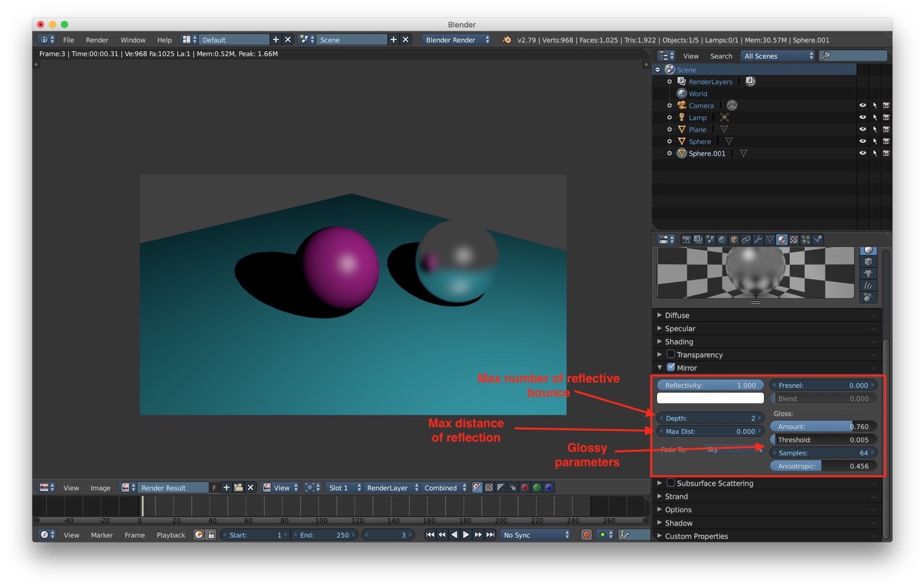
Task: Play the animation forward
Action: (x=466, y=534)
